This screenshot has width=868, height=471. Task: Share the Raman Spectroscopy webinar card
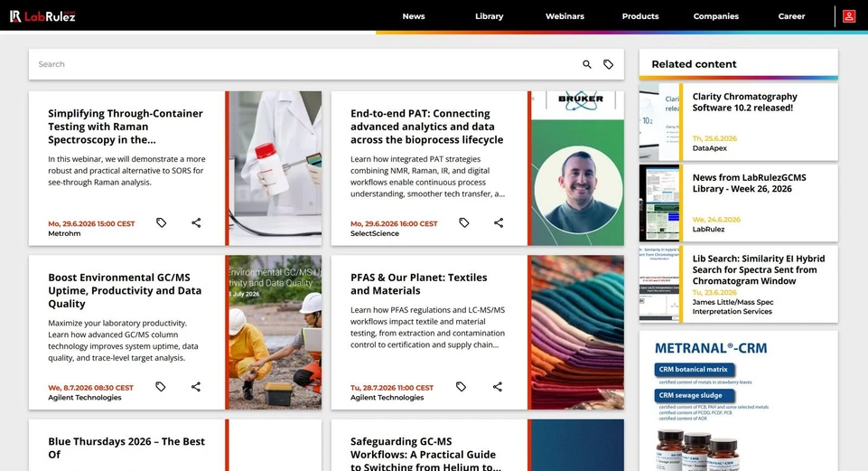pos(196,222)
